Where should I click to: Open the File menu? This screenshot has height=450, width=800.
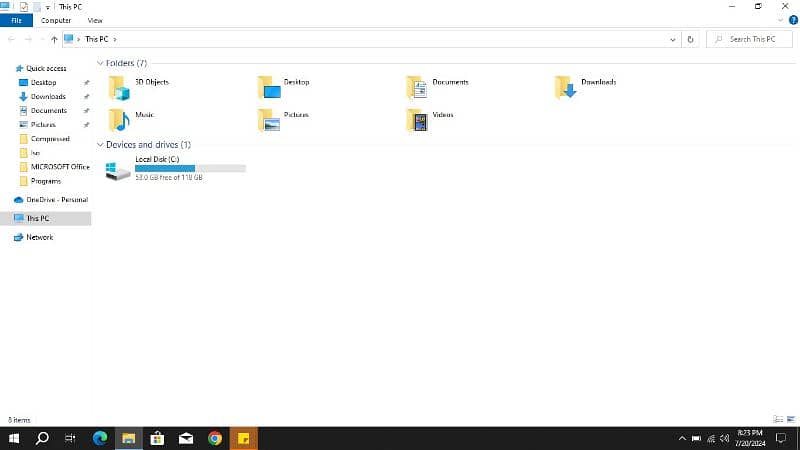16,20
